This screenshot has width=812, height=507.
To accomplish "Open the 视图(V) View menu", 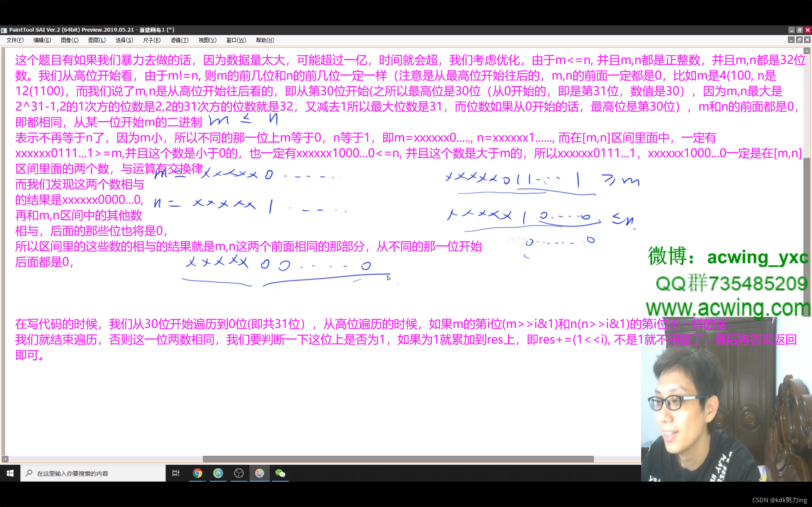I will [x=207, y=40].
